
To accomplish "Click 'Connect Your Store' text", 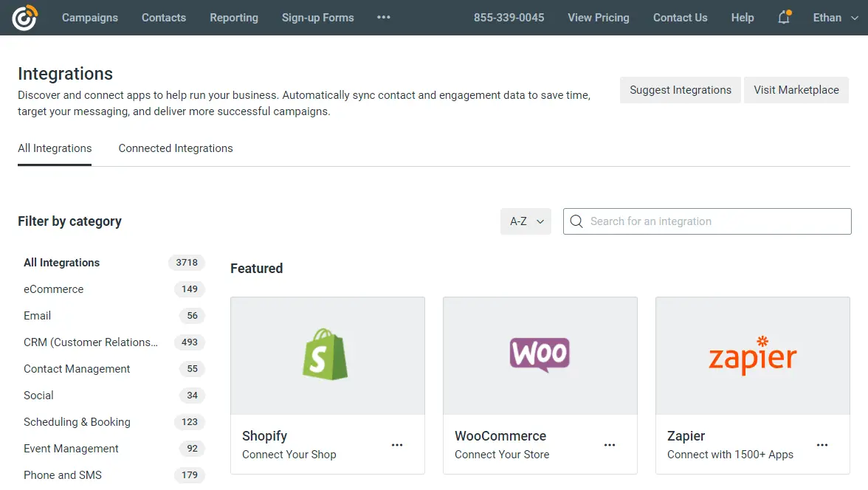I will pos(502,455).
